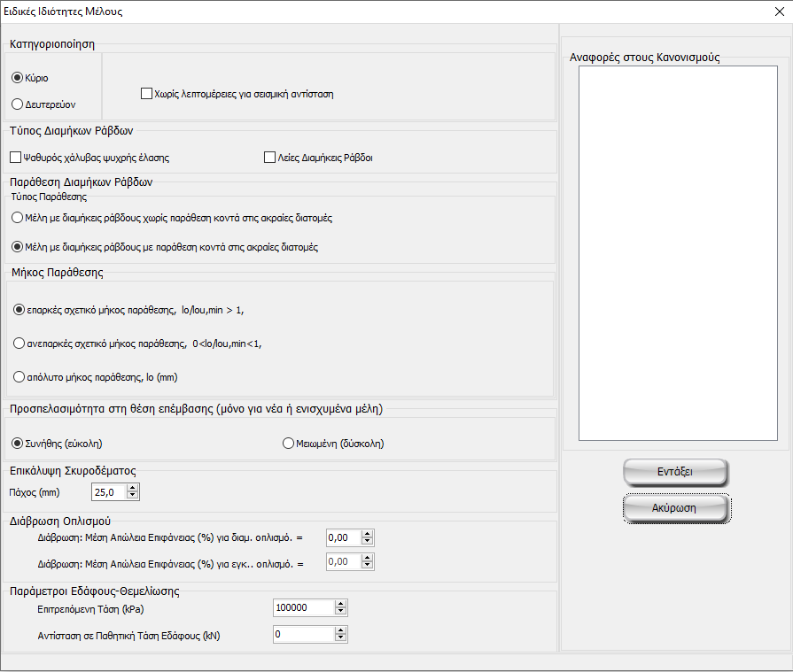Select the Δευτερεύον radio option
This screenshot has height=672, width=793.
(18, 104)
